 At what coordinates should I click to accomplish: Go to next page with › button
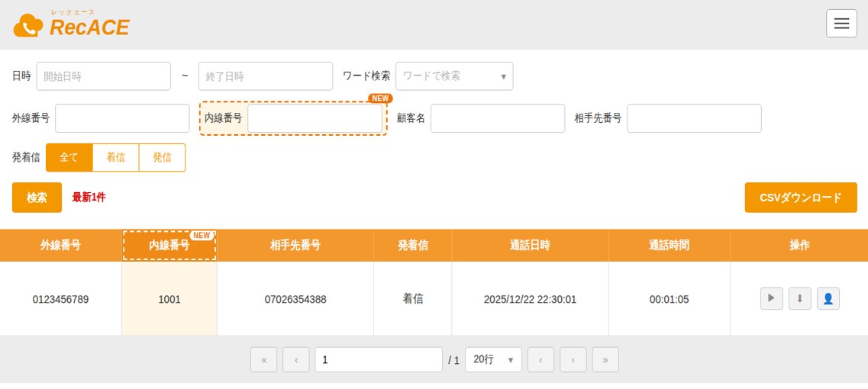573,360
